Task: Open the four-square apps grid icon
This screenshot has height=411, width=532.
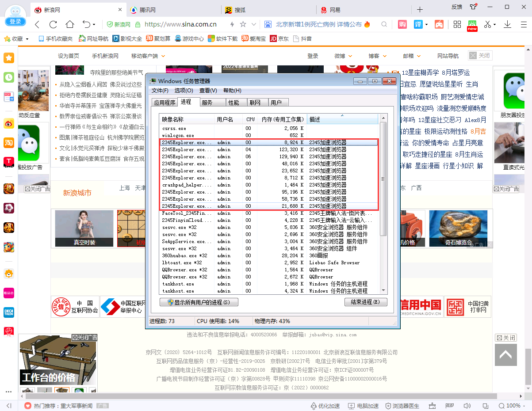Action: (457, 24)
